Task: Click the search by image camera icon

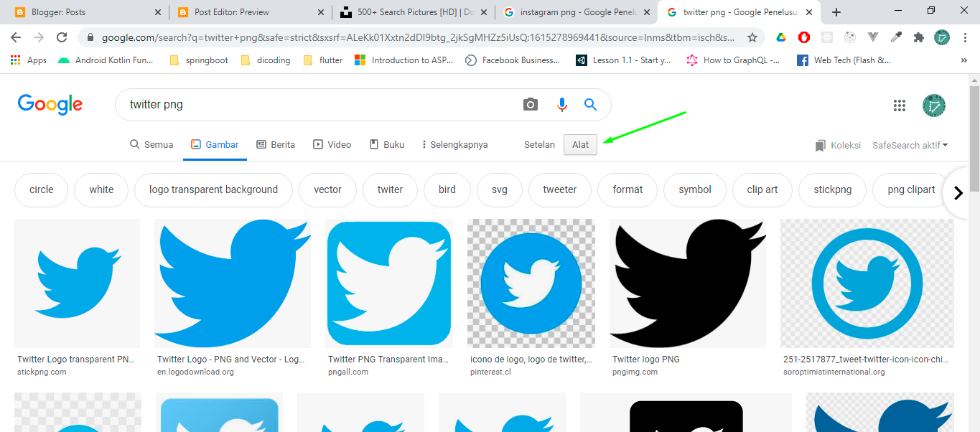Action: point(530,105)
